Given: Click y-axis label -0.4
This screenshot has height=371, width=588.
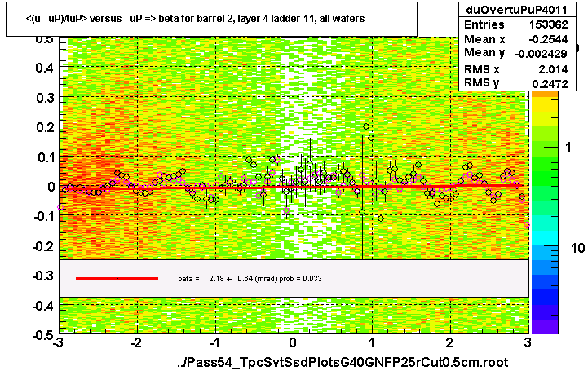Looking at the screenshot, I should (42, 306).
